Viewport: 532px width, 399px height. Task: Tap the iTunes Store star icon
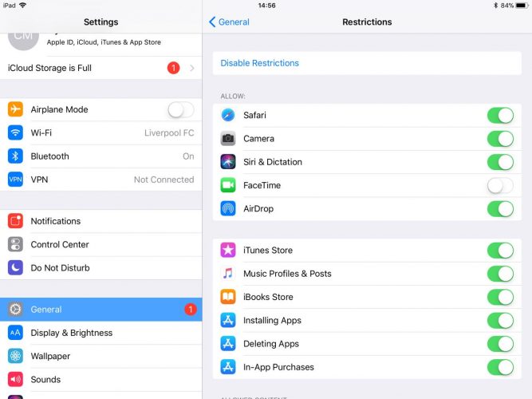click(x=228, y=251)
